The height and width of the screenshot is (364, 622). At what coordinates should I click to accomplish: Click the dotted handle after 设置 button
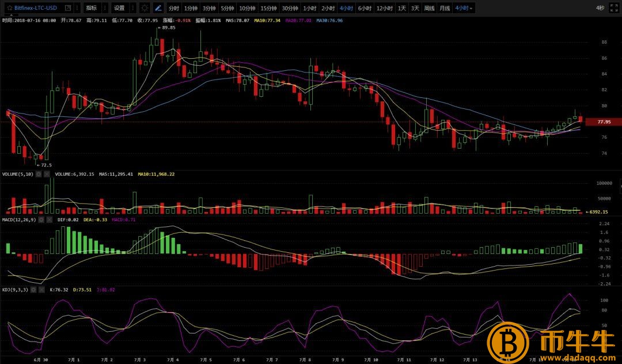[133, 8]
